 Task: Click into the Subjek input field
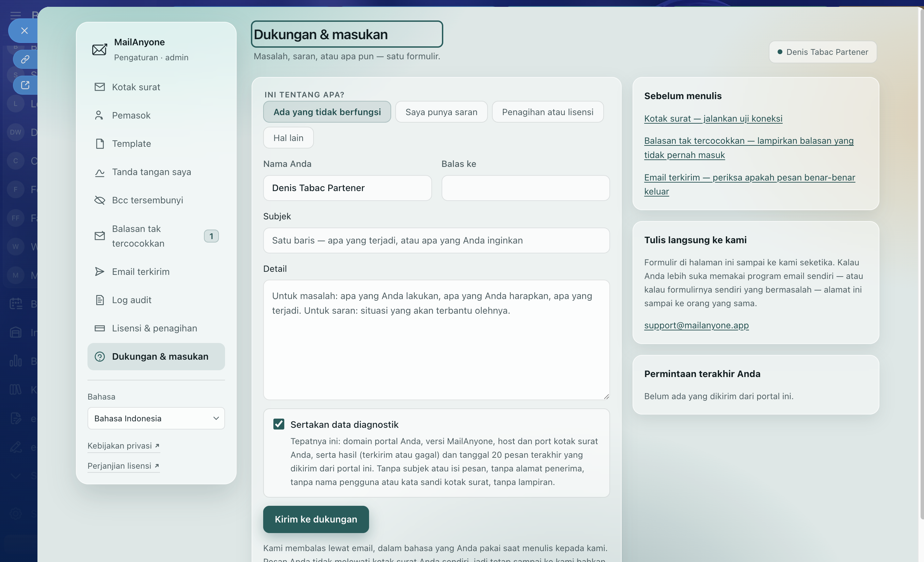436,240
